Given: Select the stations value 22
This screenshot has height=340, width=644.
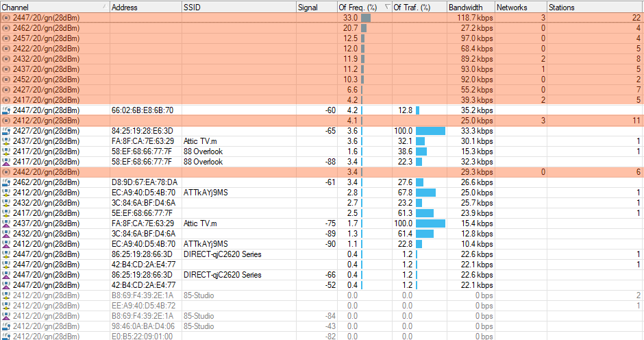Looking at the screenshot, I should 636,18.
